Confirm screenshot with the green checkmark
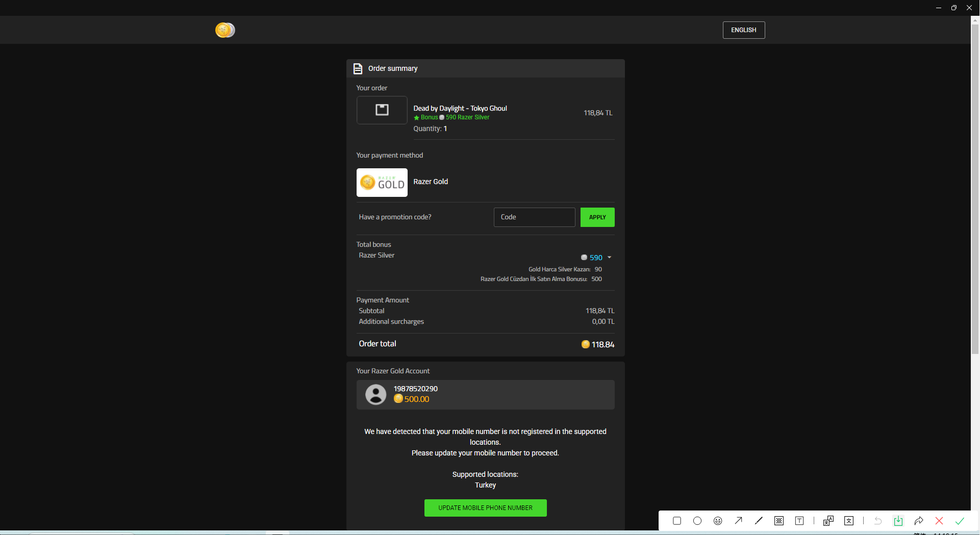 click(960, 521)
